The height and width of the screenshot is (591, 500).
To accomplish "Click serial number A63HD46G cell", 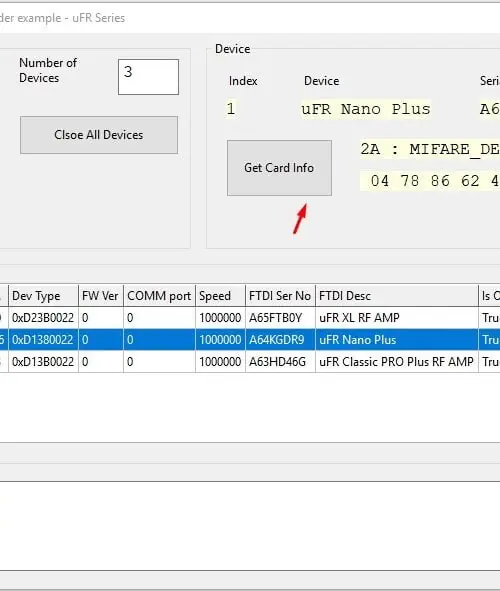I will 280,362.
